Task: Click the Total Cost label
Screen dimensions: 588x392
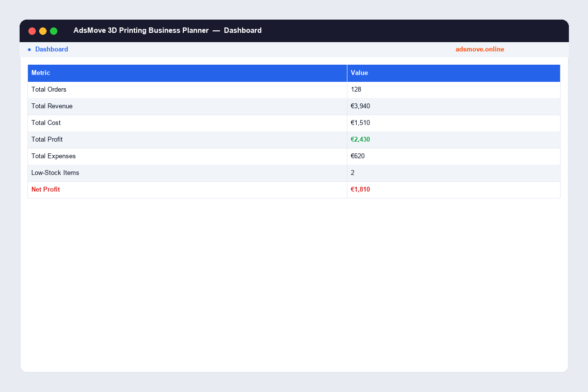Action: pyautogui.click(x=46, y=123)
